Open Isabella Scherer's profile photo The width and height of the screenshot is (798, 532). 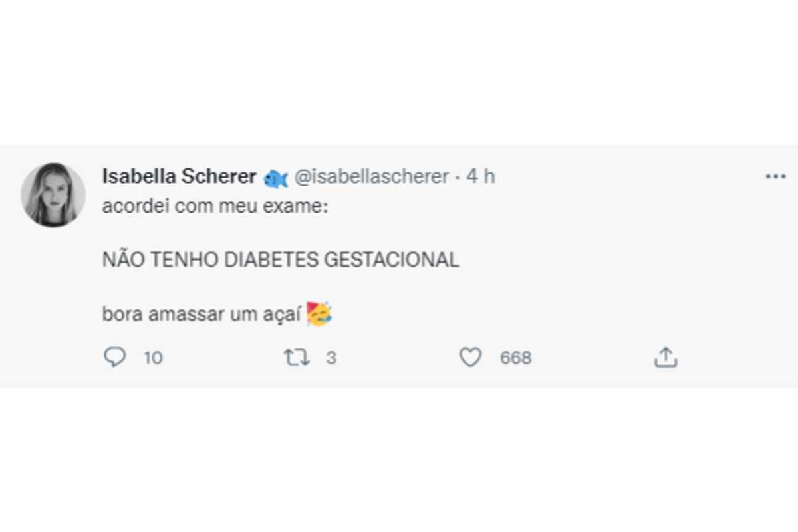pyautogui.click(x=53, y=194)
